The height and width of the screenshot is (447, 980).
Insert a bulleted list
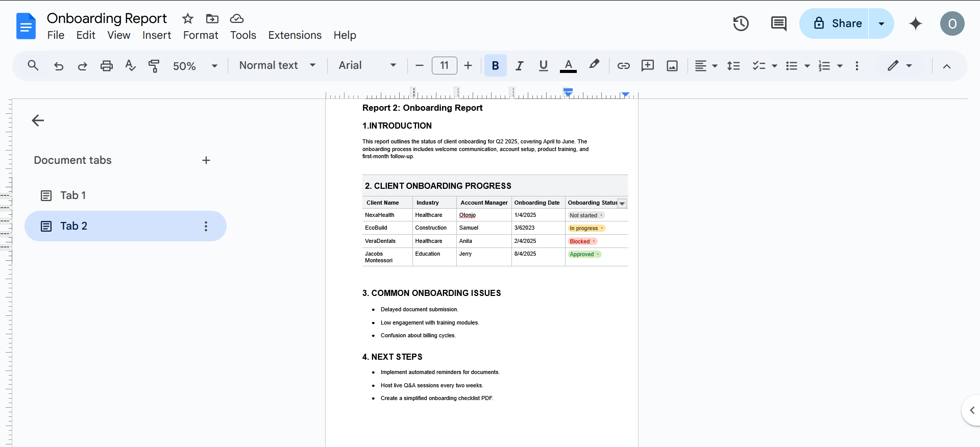(x=792, y=65)
